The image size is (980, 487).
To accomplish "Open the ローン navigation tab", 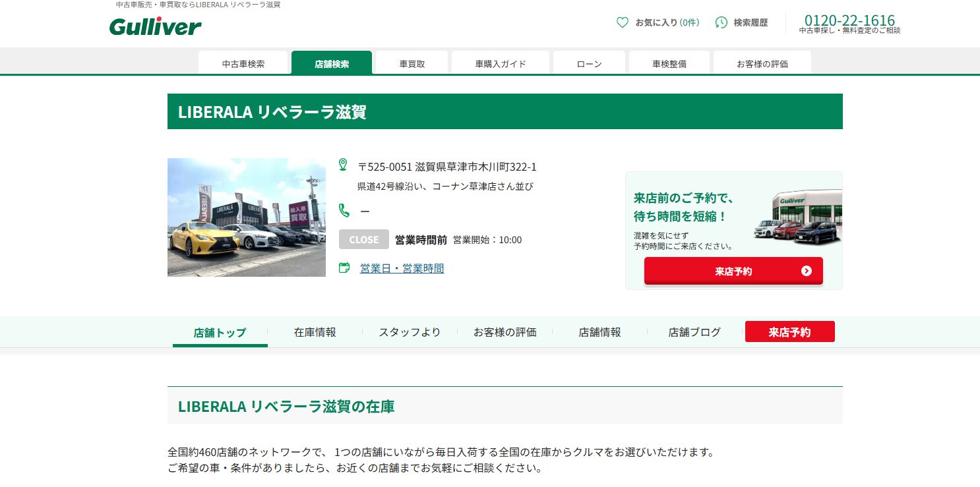I will pos(588,63).
